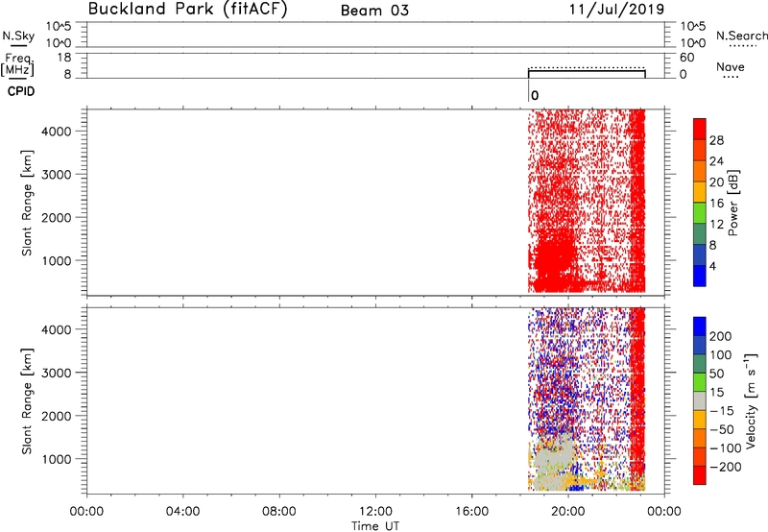Pick the gray ±15 m/s velocity swatch
The image size is (768, 532).
(x=700, y=400)
